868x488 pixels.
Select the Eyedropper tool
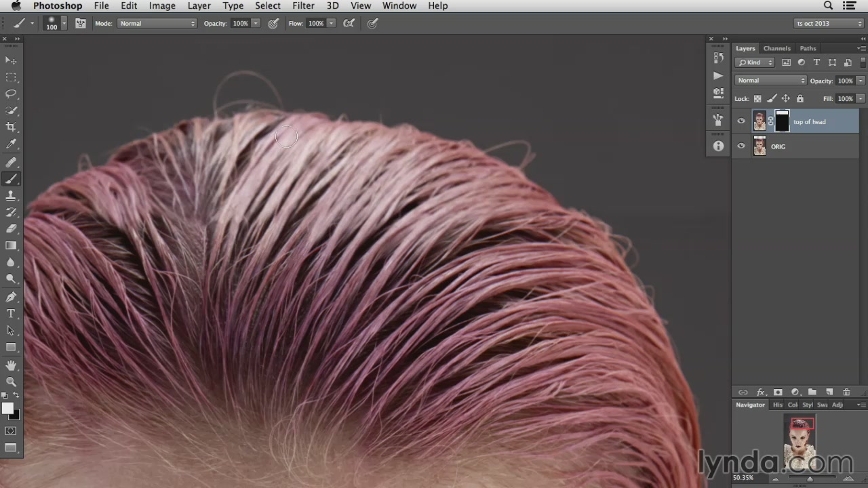pos(11,144)
